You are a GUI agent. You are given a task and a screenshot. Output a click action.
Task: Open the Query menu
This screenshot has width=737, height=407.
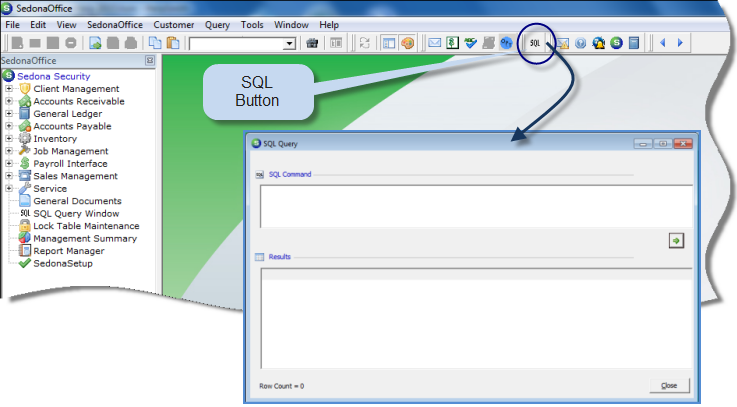[x=217, y=25]
